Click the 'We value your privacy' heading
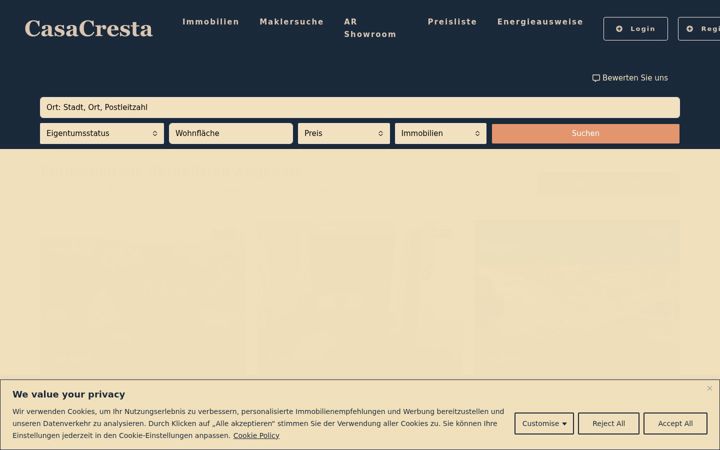This screenshot has width=720, height=450. [x=69, y=394]
